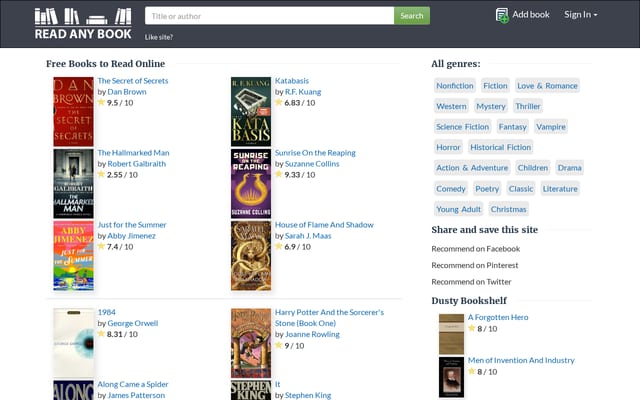The height and width of the screenshot is (400, 640).
Task: Open A Forgotten Hero title link
Action: pos(498,317)
